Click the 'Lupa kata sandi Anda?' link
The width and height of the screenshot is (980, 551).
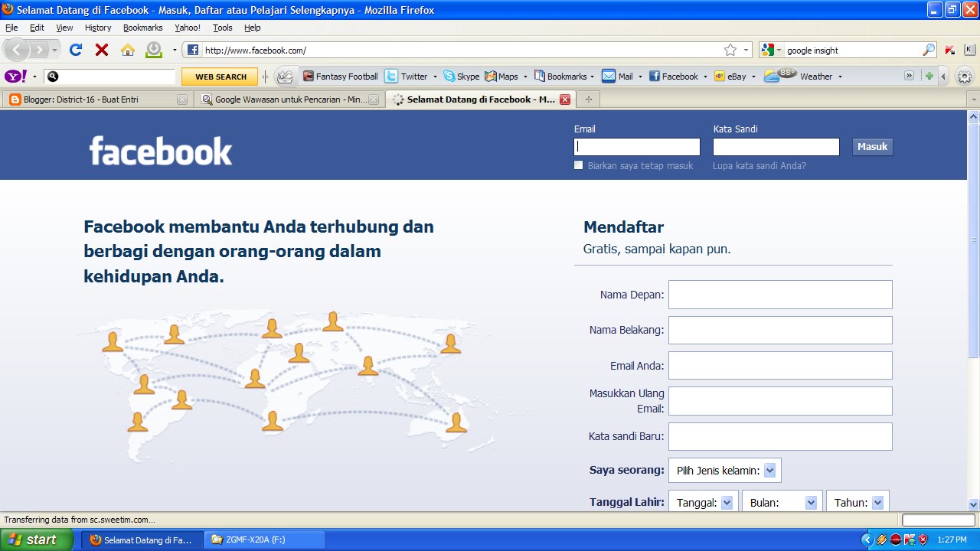759,165
